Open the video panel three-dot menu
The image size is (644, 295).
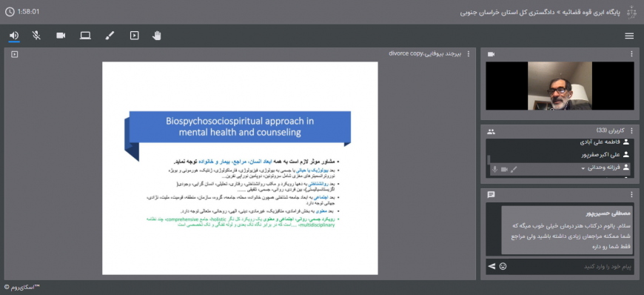point(631,54)
